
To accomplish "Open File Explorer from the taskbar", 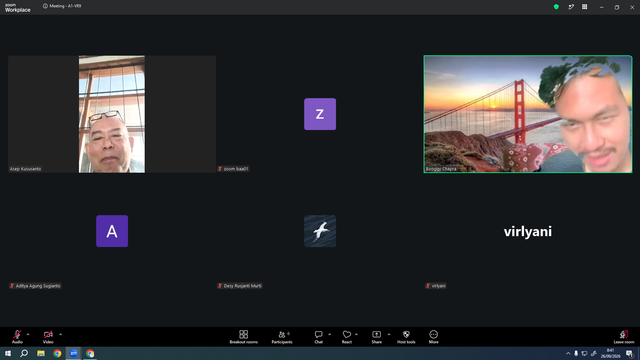I will pyautogui.click(x=41, y=353).
